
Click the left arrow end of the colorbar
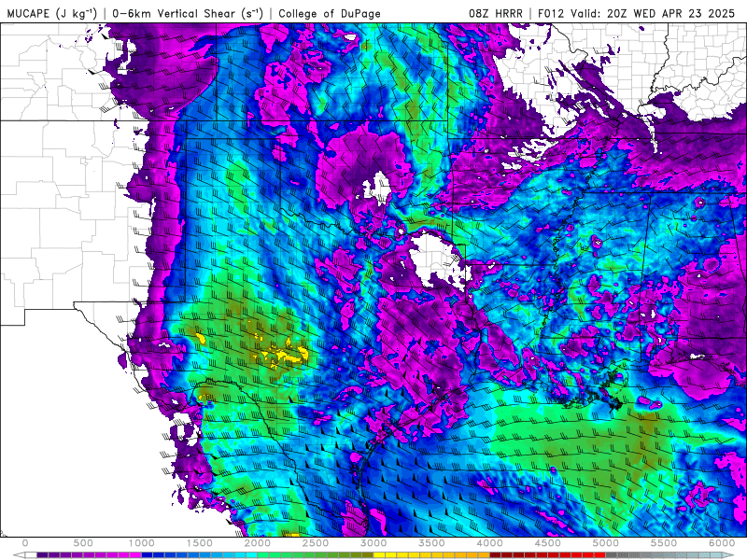[x=19, y=554]
